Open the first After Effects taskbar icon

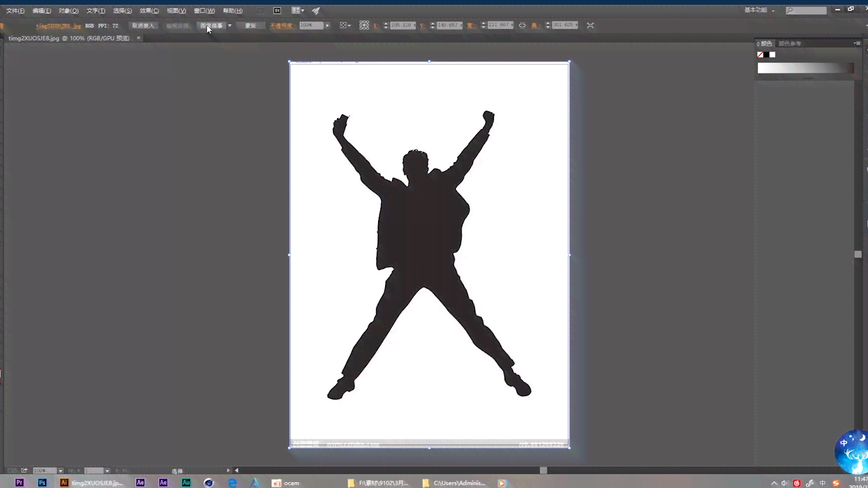pyautogui.click(x=140, y=482)
